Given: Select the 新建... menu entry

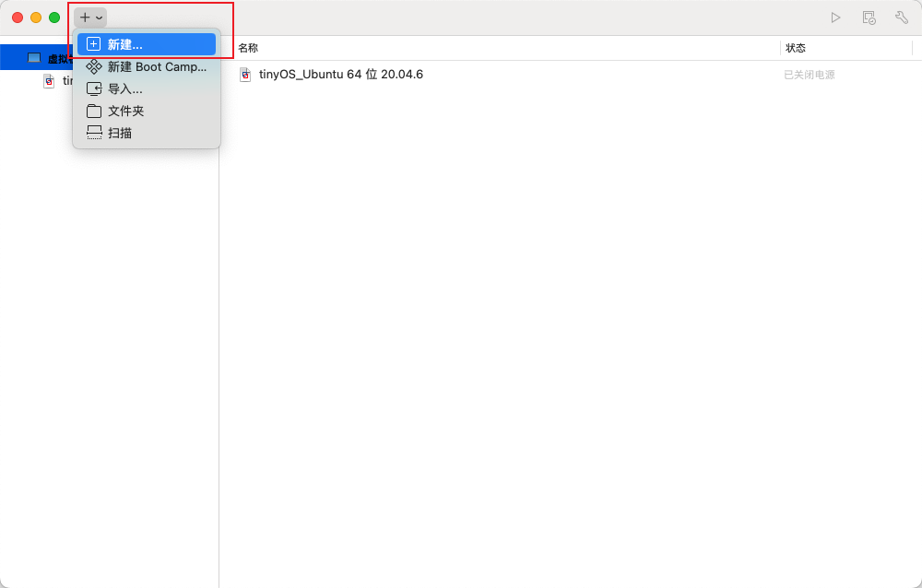Looking at the screenshot, I should [x=147, y=44].
